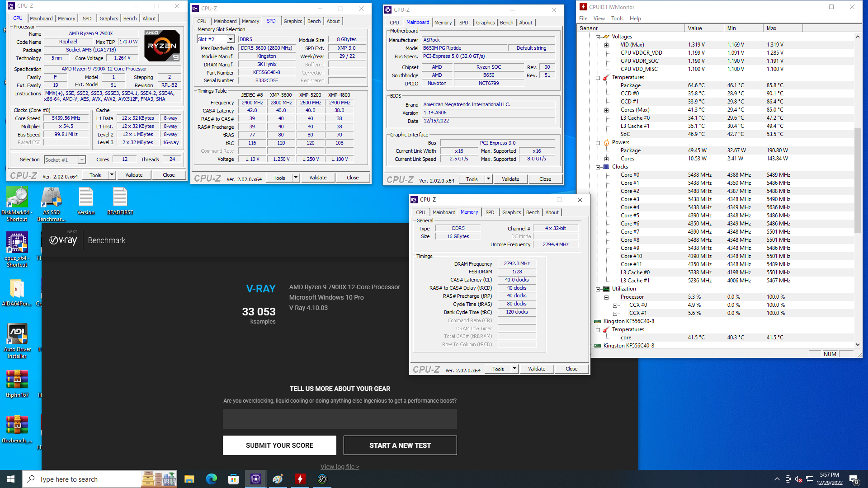Open the Tools menu in HWMonitor

tap(617, 19)
